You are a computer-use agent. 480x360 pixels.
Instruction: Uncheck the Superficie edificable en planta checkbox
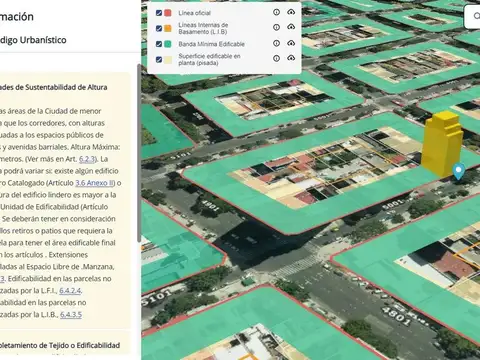(x=159, y=59)
